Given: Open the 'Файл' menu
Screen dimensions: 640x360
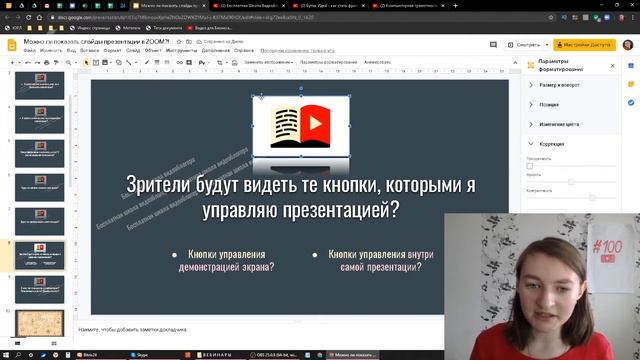Looking at the screenshot, I should [x=29, y=51].
